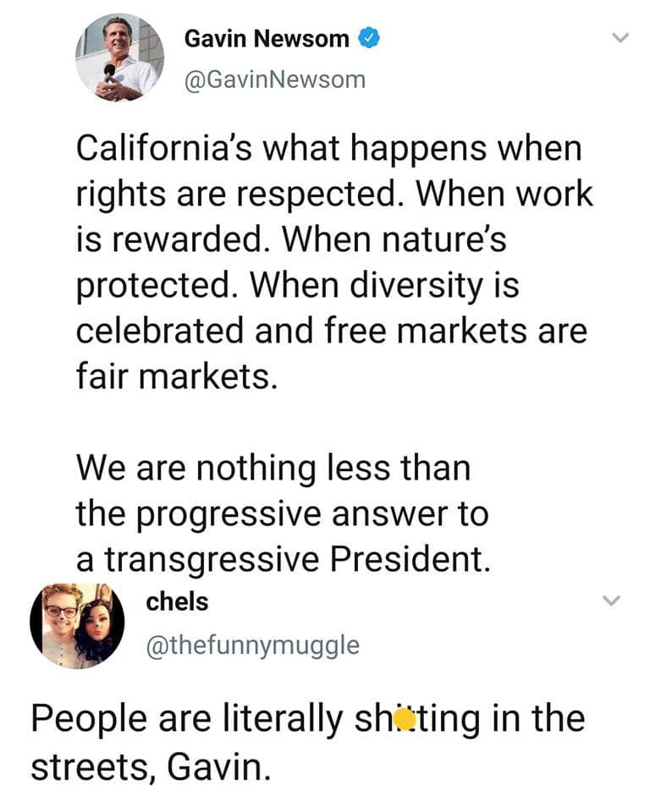
Task: Select the line "California's what happens when"
Action: [x=329, y=149]
